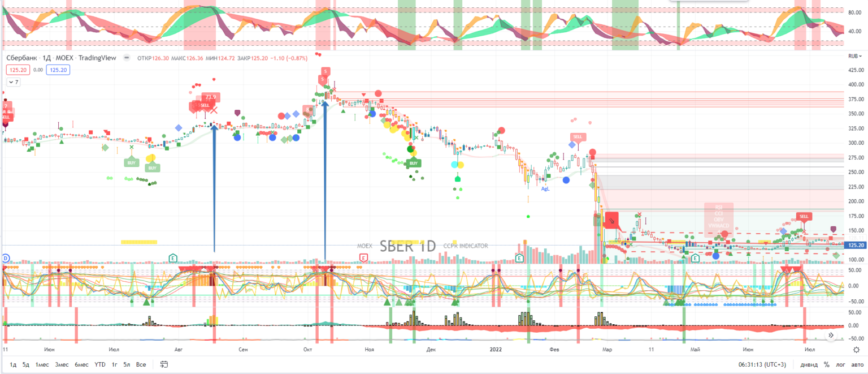868x374 pixels.
Task: Click the 'Все' all-data range button
Action: click(x=141, y=364)
